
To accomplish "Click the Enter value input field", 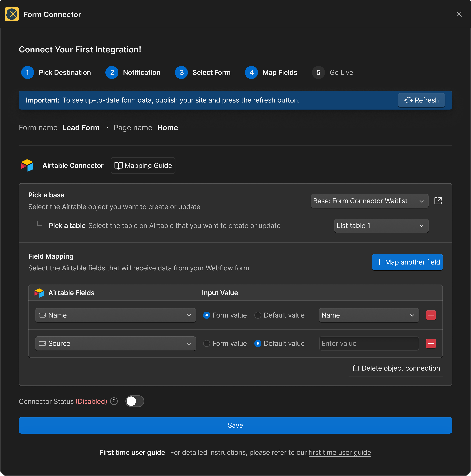I will (x=369, y=343).
